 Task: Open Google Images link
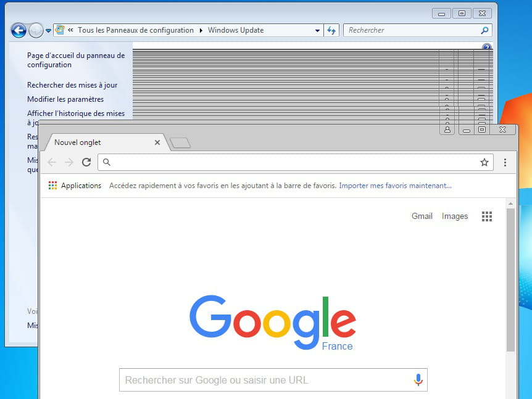click(455, 216)
